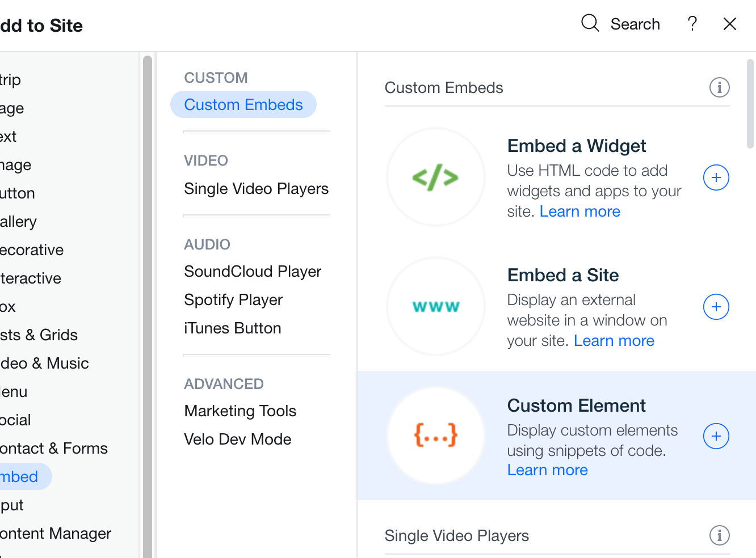
Task: Select the curly braces Custom Element thumbnail
Action: 436,436
